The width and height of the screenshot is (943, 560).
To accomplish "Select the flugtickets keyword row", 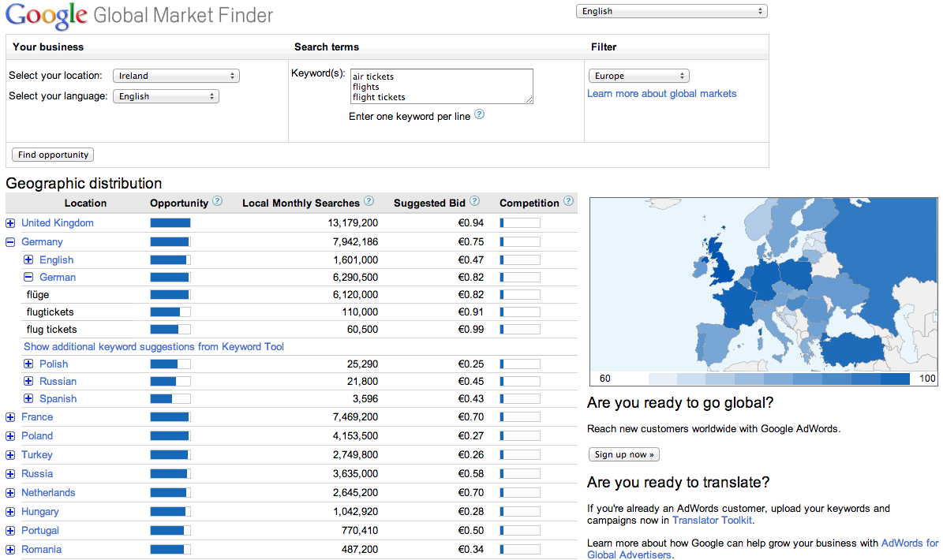I will click(x=292, y=312).
